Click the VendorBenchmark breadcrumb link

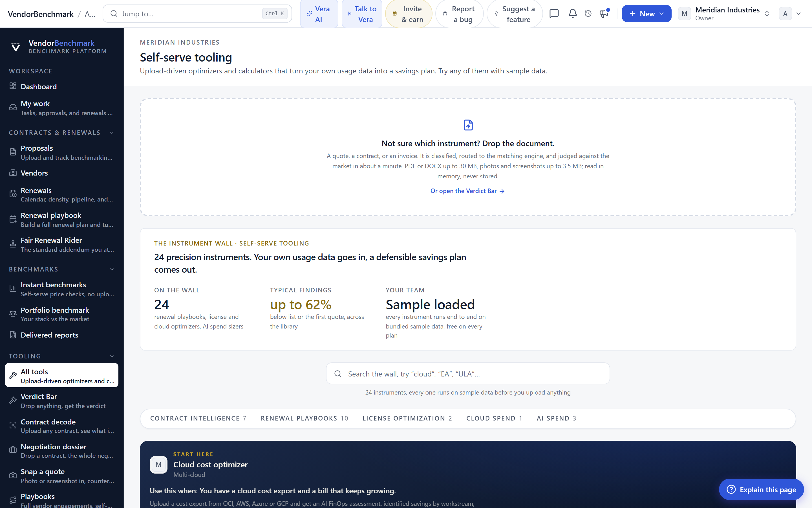(41, 14)
